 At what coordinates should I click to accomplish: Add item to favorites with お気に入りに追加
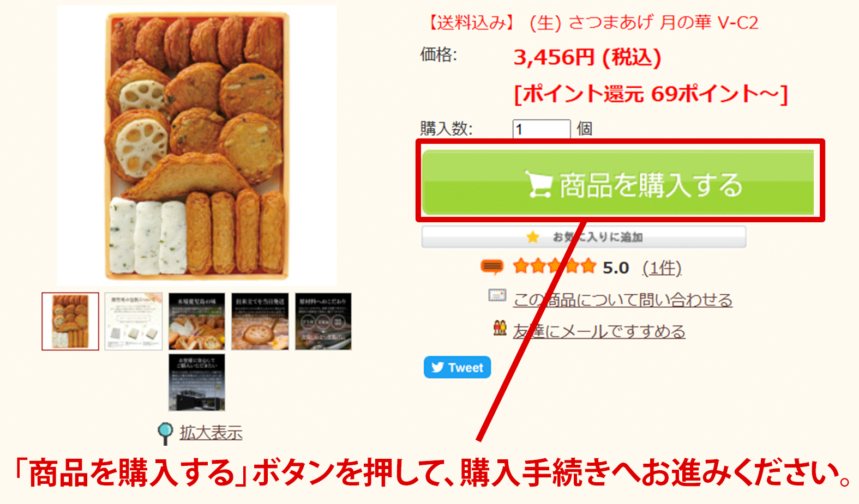[x=584, y=237]
